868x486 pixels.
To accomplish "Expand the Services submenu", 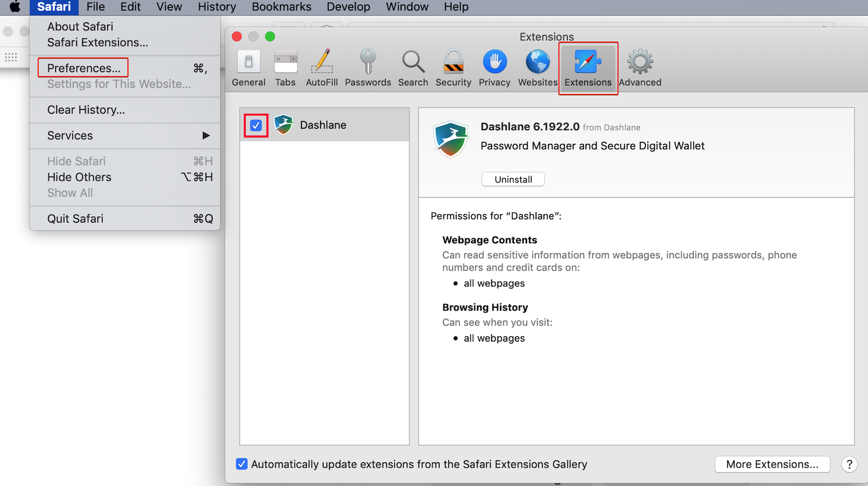I will [x=69, y=136].
